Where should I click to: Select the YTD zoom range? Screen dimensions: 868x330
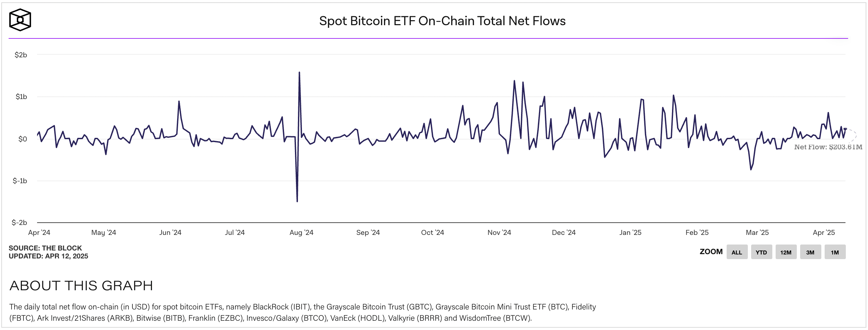click(761, 252)
